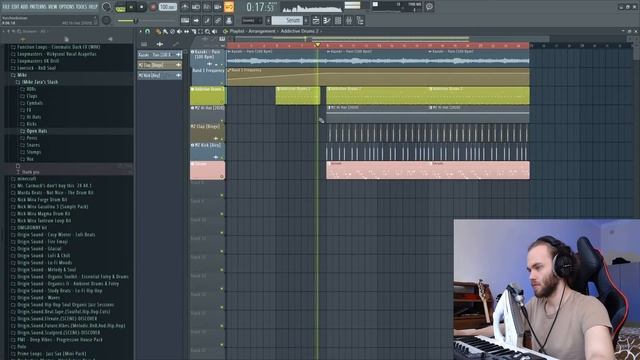The height and width of the screenshot is (360, 640).
Task: Click the arrow icon beside keyboard icon
Action: (196, 20)
